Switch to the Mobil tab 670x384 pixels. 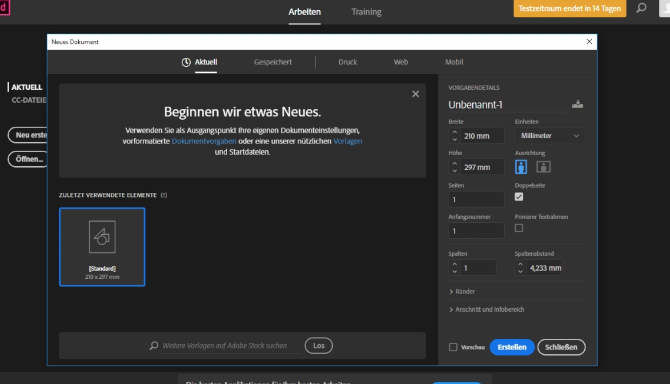tap(454, 62)
